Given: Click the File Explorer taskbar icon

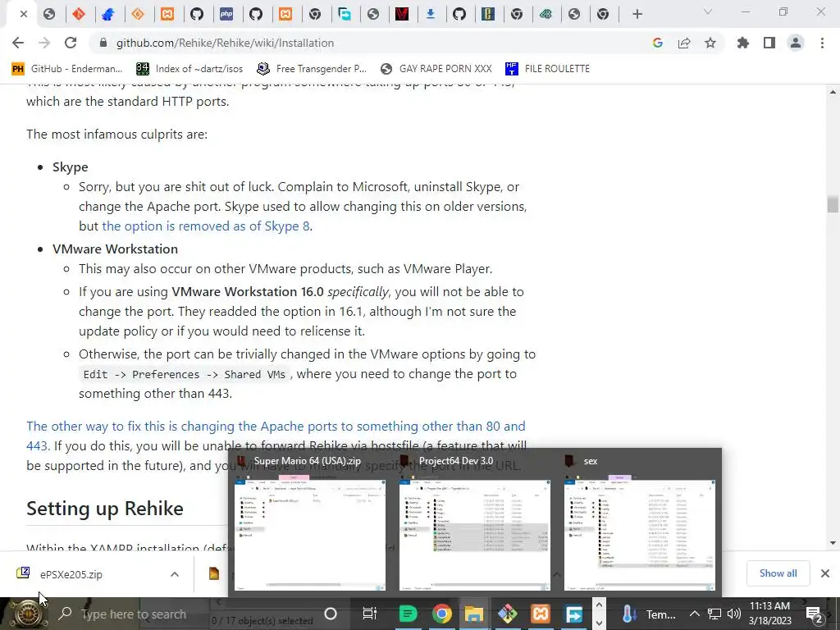Looking at the screenshot, I should click(x=474, y=614).
